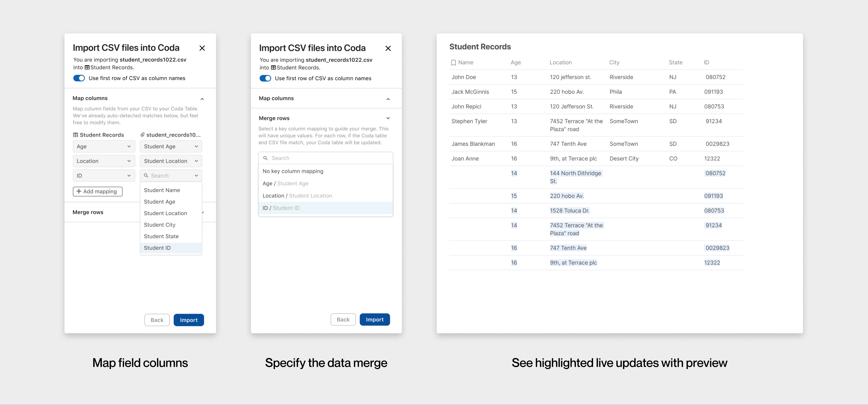Screen dimensions: 868x405
Task: Close the left Import CSV dialog
Action: point(202,48)
